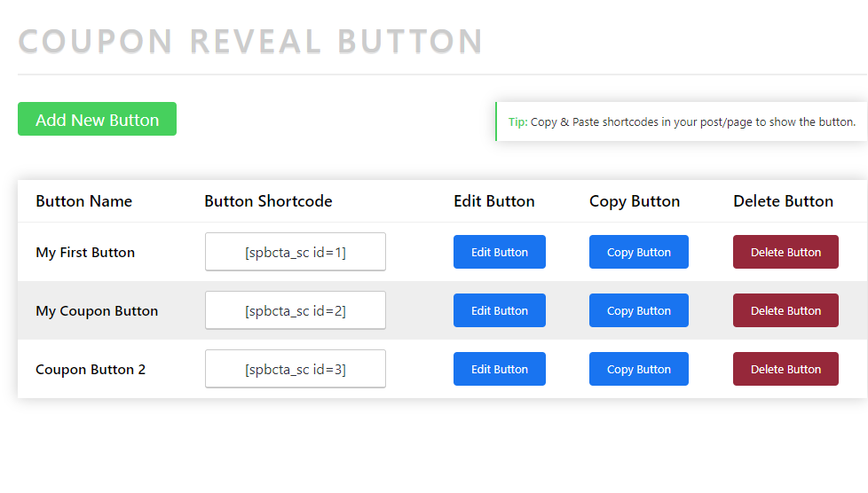Edit the My Coupon Button entry
Screen dimensions: 868x493
click(499, 310)
